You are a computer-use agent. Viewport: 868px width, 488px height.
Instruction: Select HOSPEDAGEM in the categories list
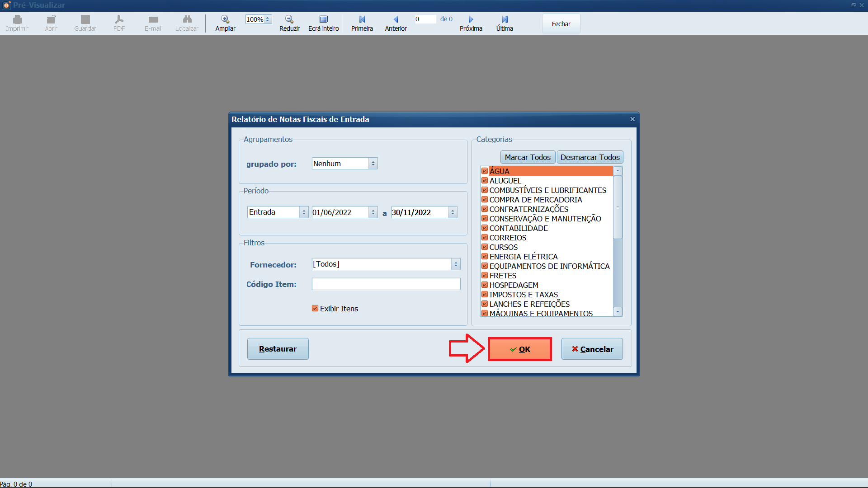[514, 285]
